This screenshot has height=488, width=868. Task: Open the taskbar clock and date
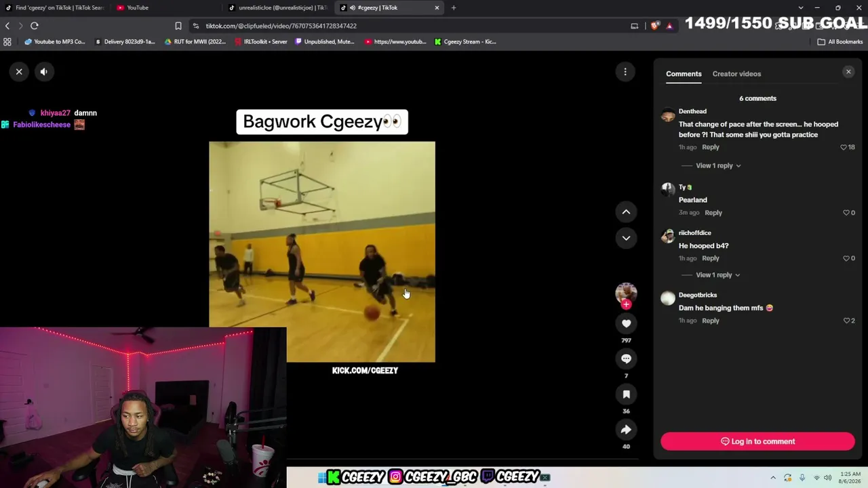(850, 478)
